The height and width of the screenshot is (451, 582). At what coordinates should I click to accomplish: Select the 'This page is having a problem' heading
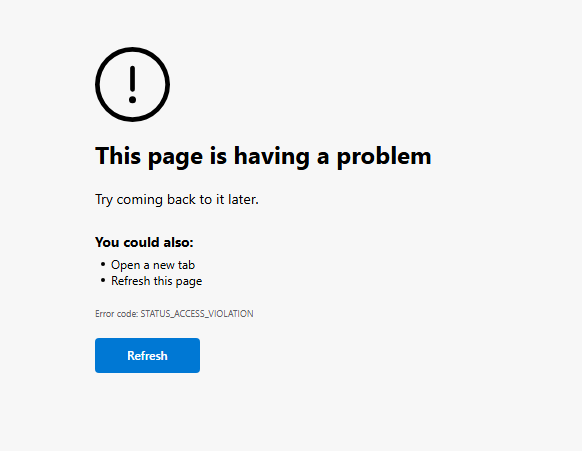point(263,157)
